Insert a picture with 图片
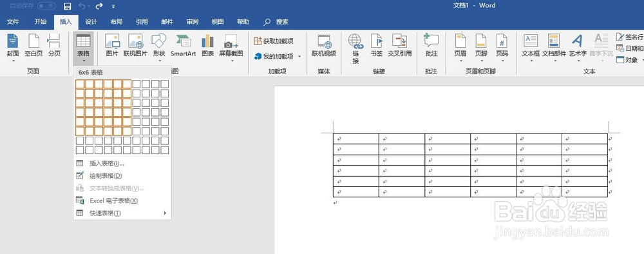This screenshot has width=644, height=254. tap(112, 45)
